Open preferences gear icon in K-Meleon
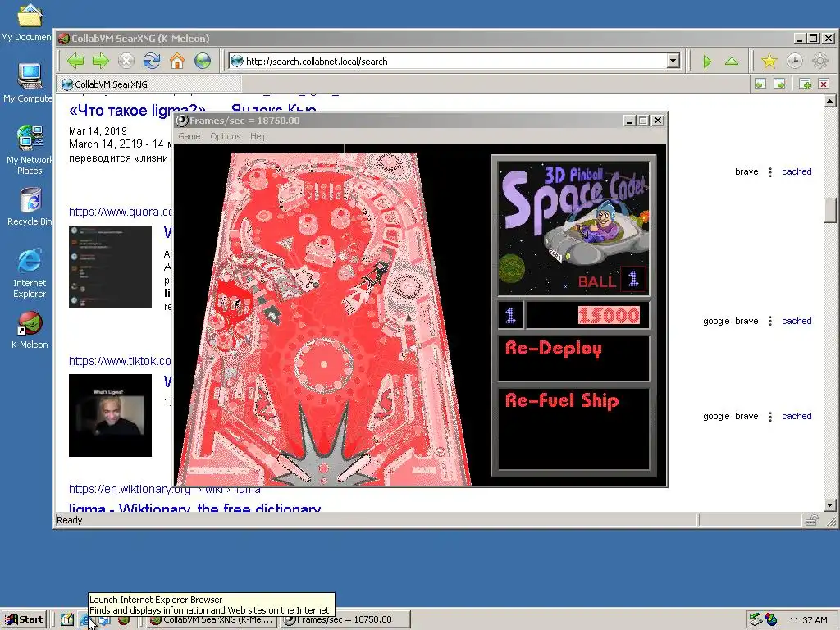The height and width of the screenshot is (630, 840). (x=820, y=61)
